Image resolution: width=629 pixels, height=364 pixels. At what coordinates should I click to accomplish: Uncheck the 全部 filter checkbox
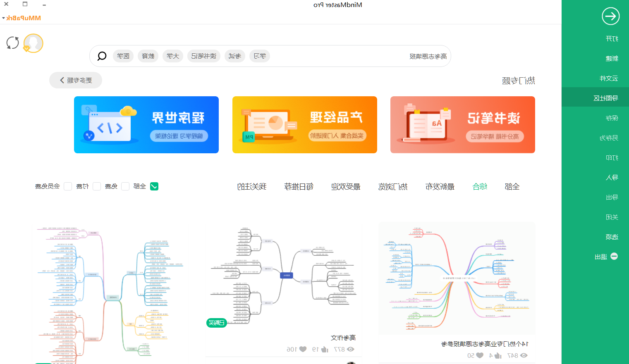(154, 186)
